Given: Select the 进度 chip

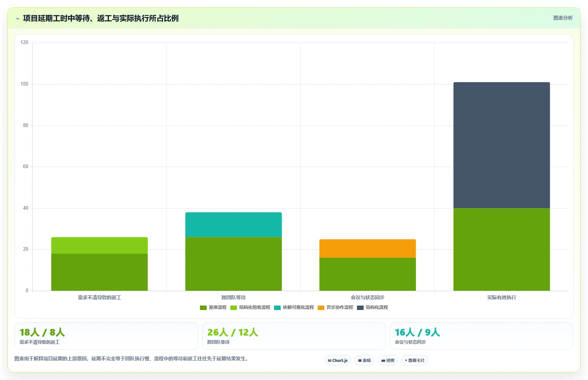Looking at the screenshot, I should (x=388, y=360).
